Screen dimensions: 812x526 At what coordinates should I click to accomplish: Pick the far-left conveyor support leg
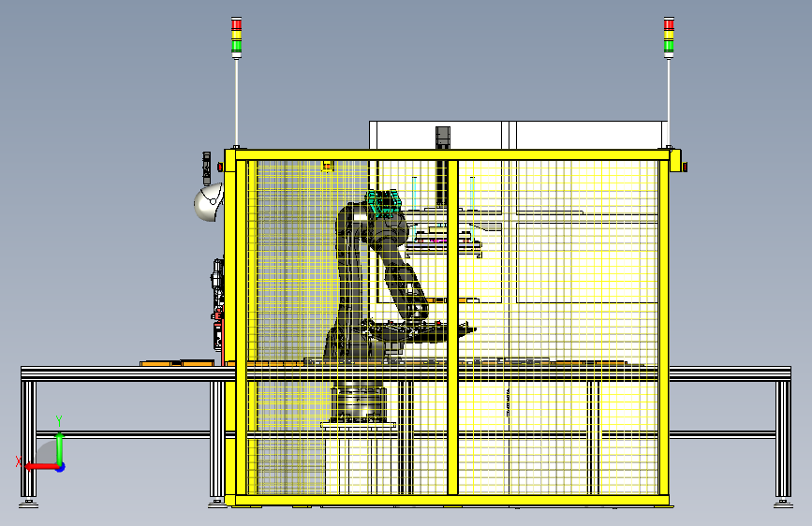click(28, 440)
